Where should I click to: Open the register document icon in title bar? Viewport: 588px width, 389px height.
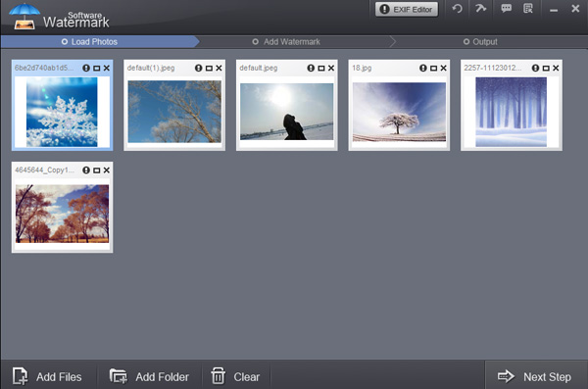click(x=528, y=8)
